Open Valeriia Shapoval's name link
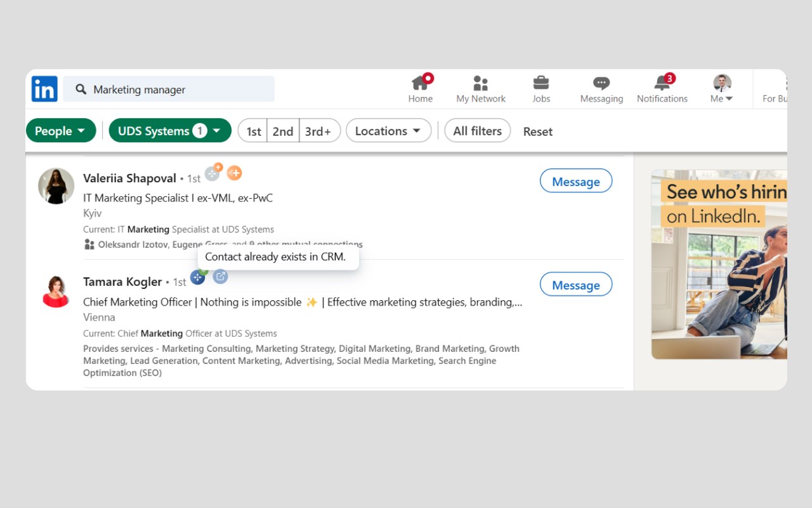 click(x=129, y=178)
